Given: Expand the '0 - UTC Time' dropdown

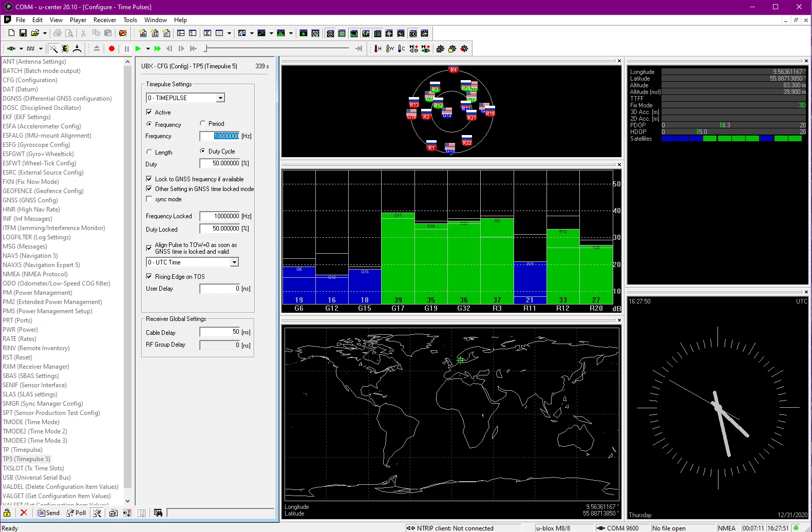Looking at the screenshot, I should pos(234,262).
